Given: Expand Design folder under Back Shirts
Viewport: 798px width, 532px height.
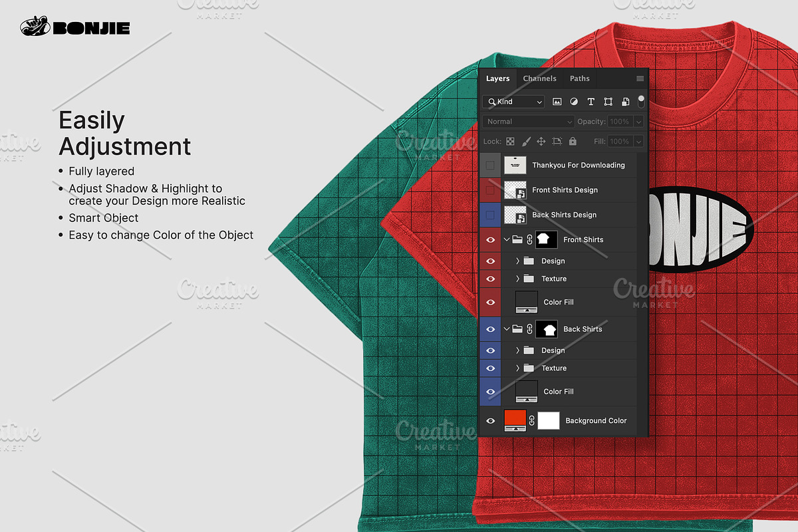Looking at the screenshot, I should pos(517,350).
